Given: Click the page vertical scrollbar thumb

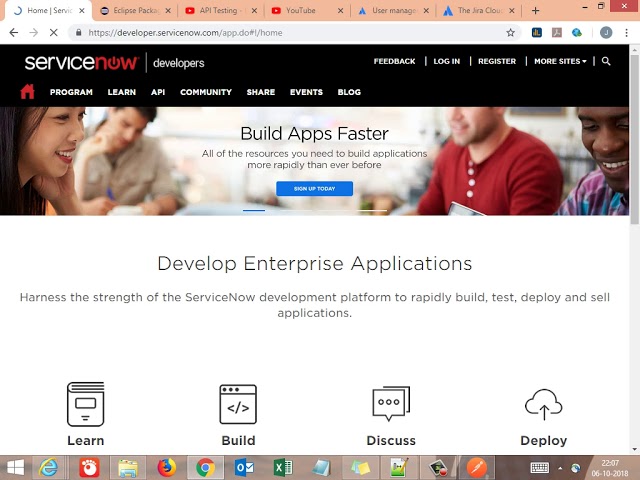Looking at the screenshot, I should pyautogui.click(x=634, y=139).
